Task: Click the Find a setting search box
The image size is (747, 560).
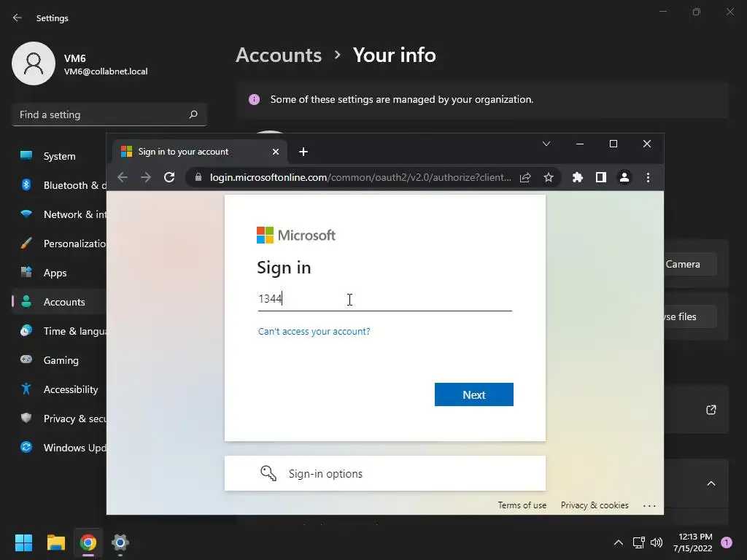Action: (109, 114)
